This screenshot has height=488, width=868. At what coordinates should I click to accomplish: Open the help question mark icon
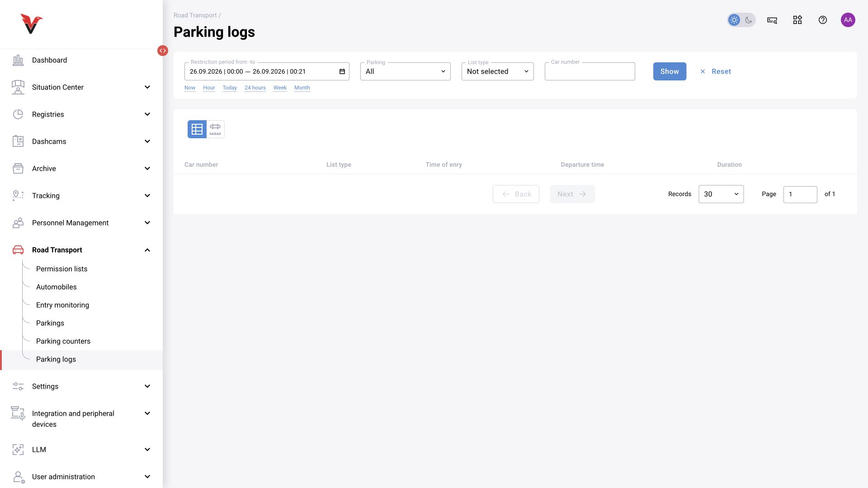point(823,20)
